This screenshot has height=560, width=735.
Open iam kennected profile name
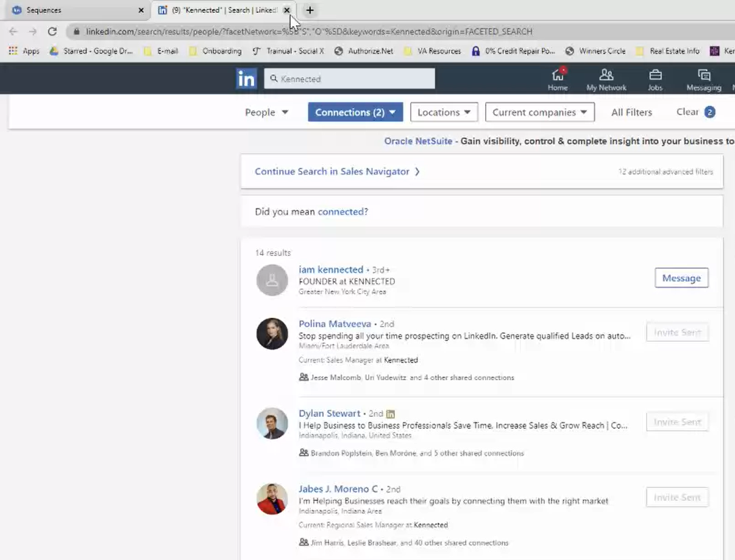coord(331,269)
